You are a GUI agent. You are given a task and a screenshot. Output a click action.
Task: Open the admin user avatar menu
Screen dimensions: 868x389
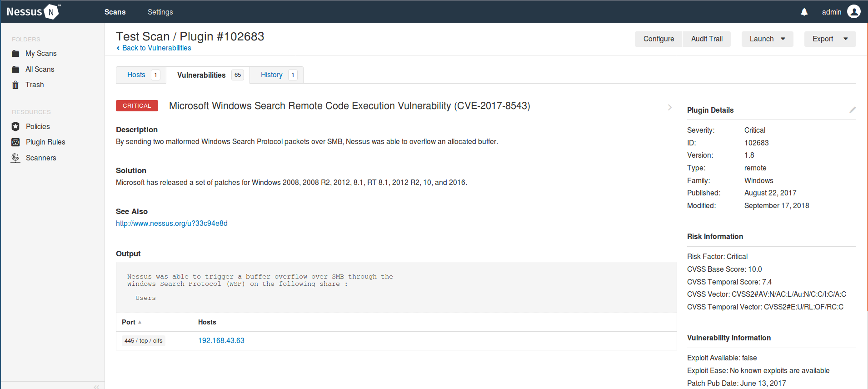pyautogui.click(x=853, y=12)
